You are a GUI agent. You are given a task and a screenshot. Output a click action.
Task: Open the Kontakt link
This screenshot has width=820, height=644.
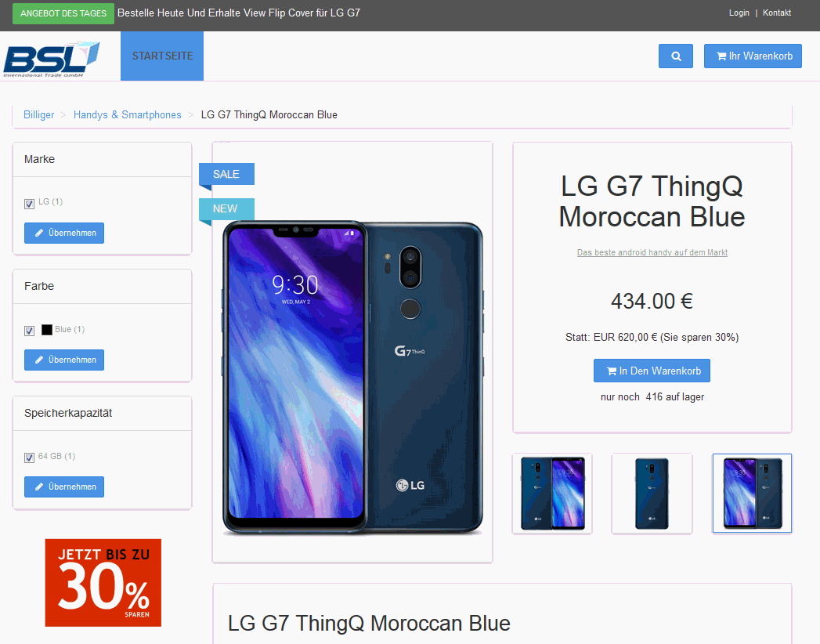click(777, 13)
